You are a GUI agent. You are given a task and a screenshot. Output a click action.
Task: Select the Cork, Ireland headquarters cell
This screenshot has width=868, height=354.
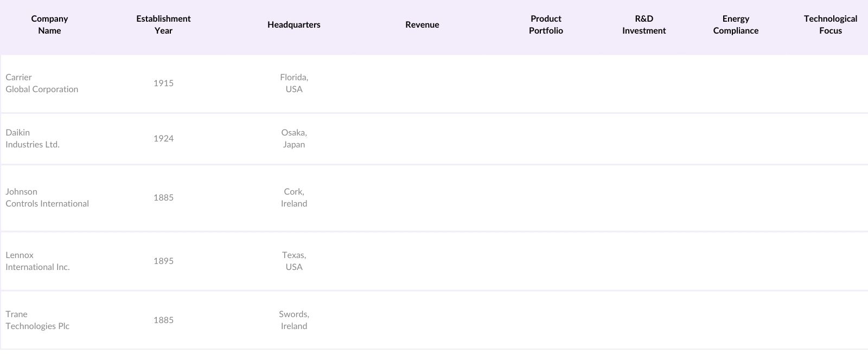point(293,198)
